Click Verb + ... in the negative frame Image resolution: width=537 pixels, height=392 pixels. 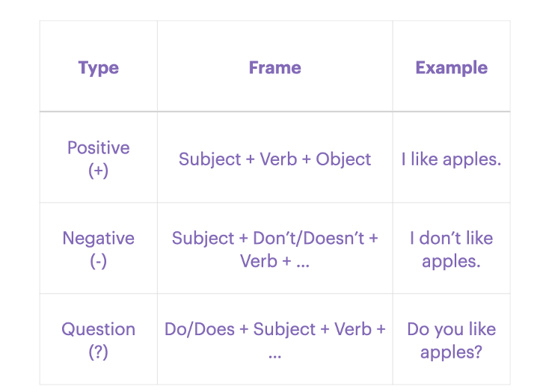pos(274,261)
